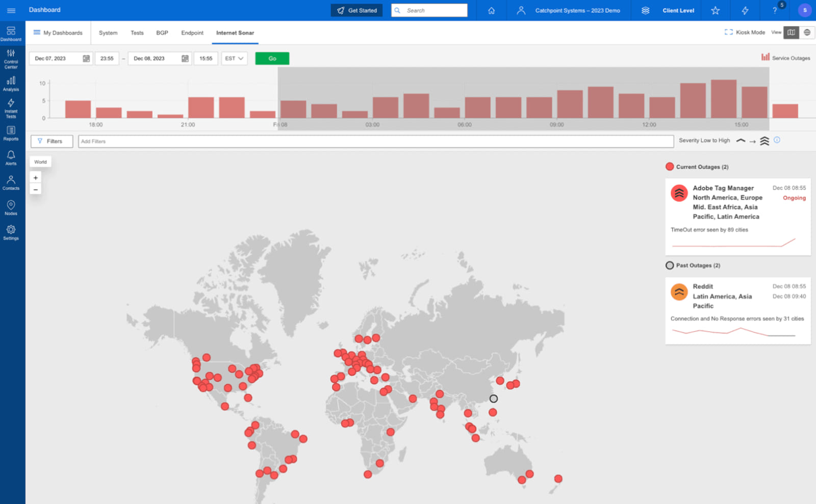Open Client Level selector

tap(678, 10)
